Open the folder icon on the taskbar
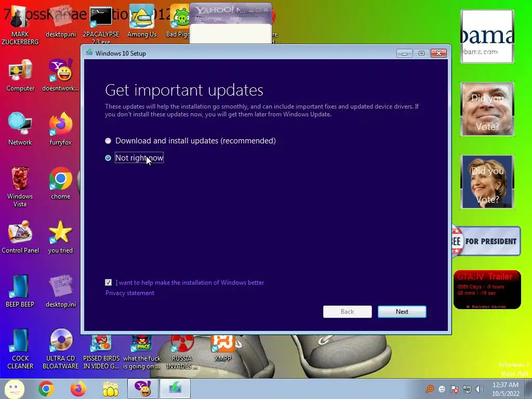This screenshot has height=399, width=532. pos(110,389)
